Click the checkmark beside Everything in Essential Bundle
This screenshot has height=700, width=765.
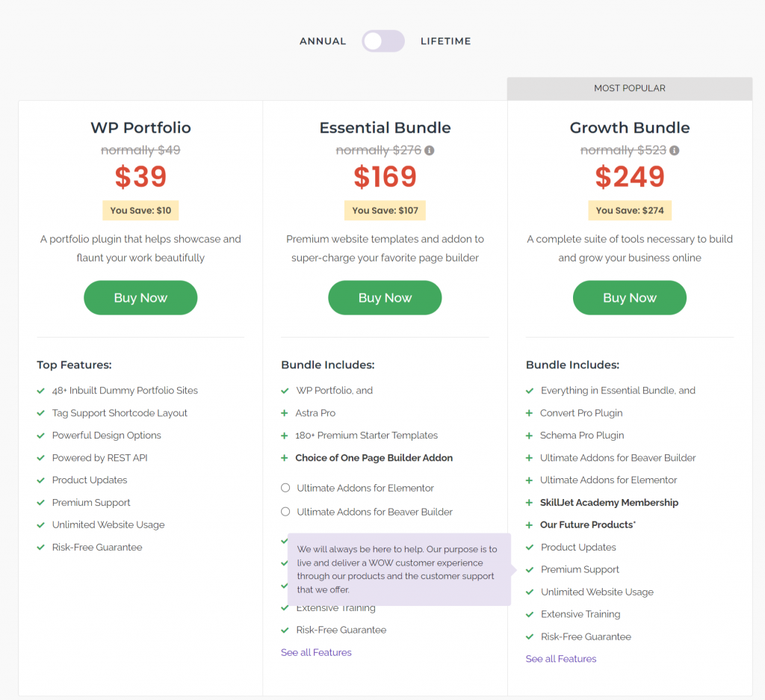click(530, 390)
